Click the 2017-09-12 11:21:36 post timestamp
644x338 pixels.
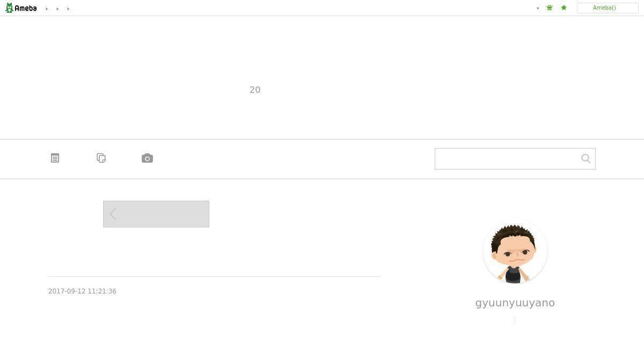pos(83,291)
